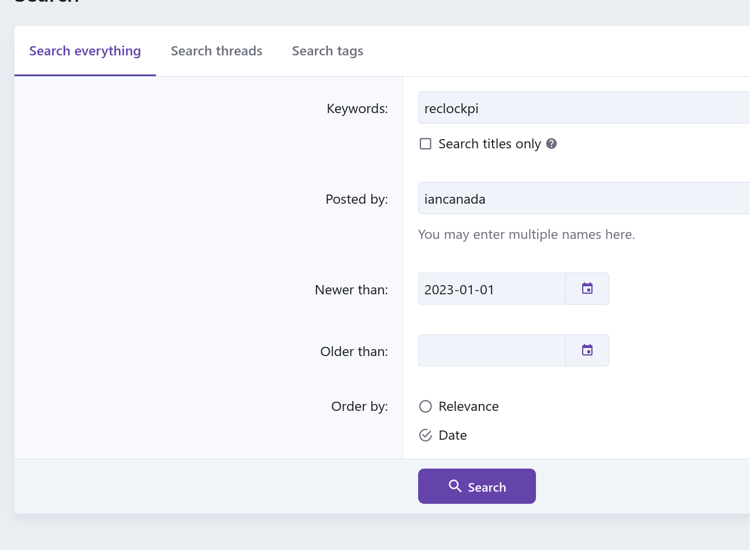Switch to the Search threads tab

217,51
